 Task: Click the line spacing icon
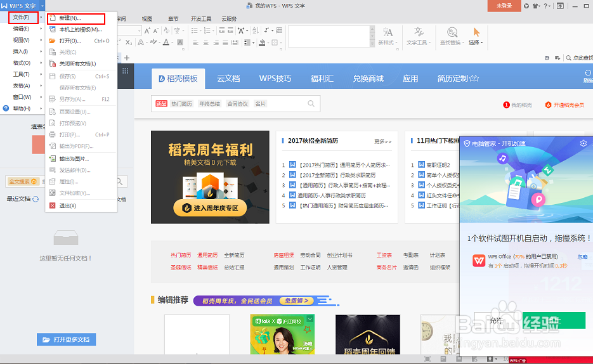pyautogui.click(x=247, y=42)
